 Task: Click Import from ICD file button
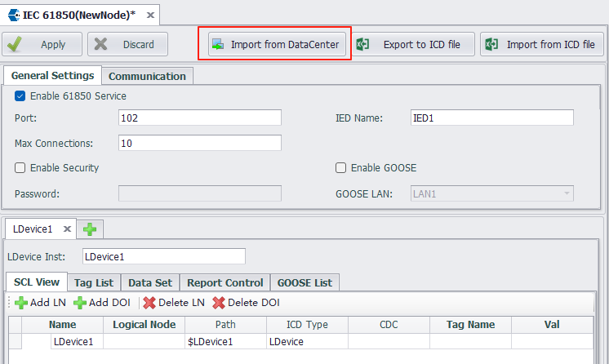point(541,44)
